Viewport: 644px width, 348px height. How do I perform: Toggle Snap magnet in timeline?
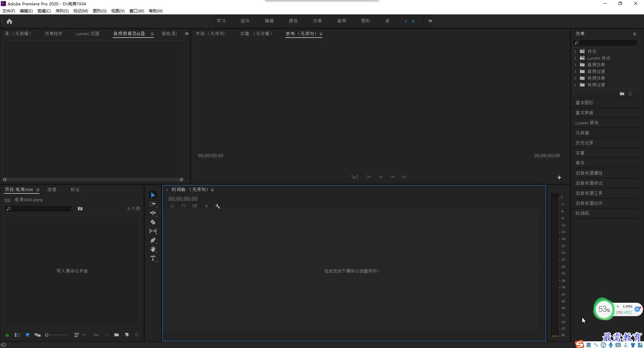coord(183,206)
